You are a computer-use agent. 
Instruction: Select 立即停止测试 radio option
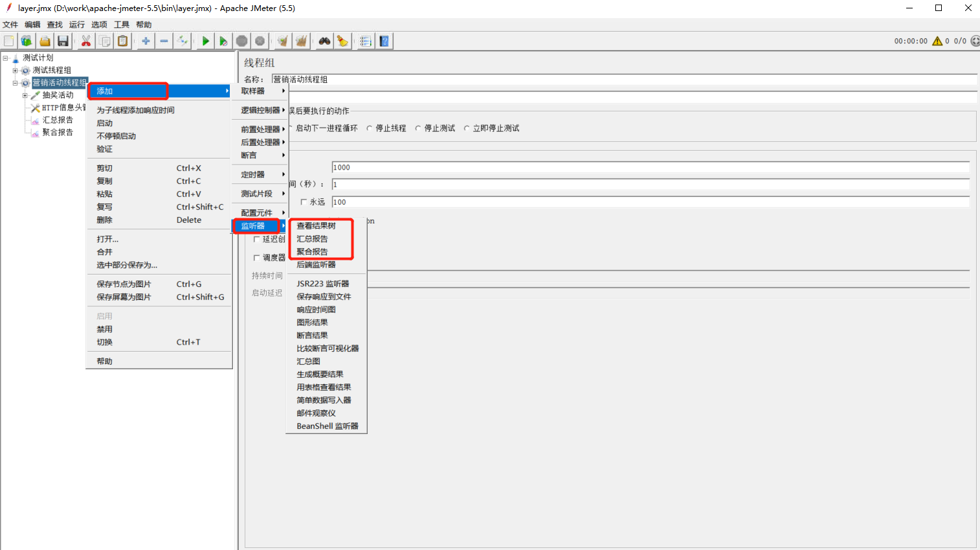tap(491, 128)
